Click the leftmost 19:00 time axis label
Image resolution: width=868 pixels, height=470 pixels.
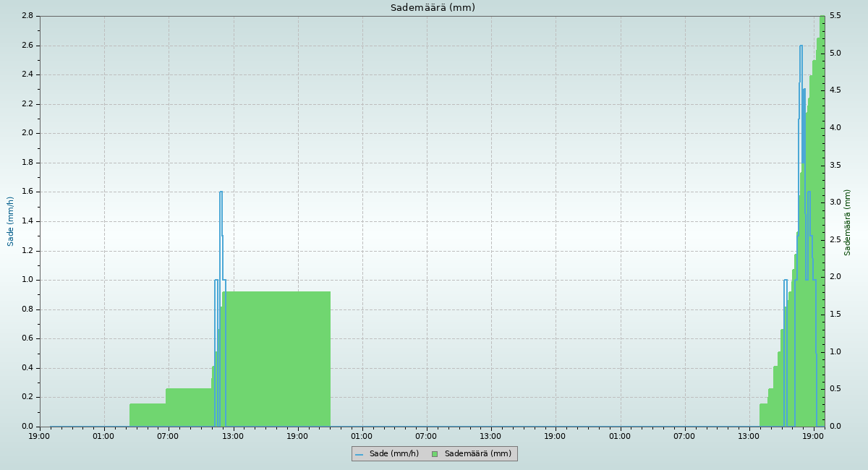tap(39, 436)
